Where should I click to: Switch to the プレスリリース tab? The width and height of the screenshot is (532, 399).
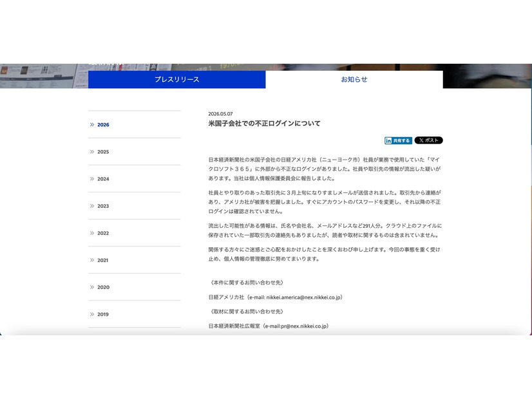(176, 80)
